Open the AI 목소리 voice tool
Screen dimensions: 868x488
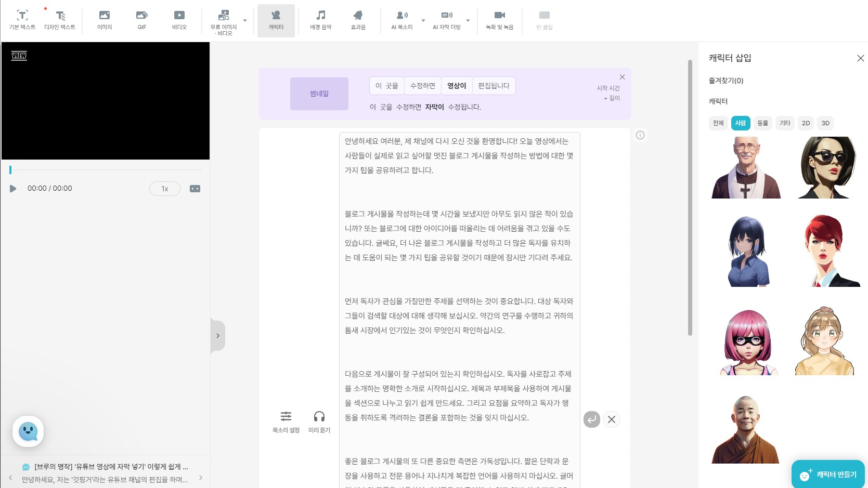click(x=402, y=20)
